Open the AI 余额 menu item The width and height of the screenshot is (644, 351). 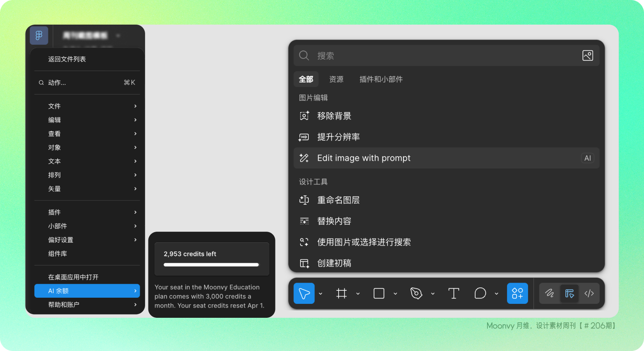[x=87, y=291]
